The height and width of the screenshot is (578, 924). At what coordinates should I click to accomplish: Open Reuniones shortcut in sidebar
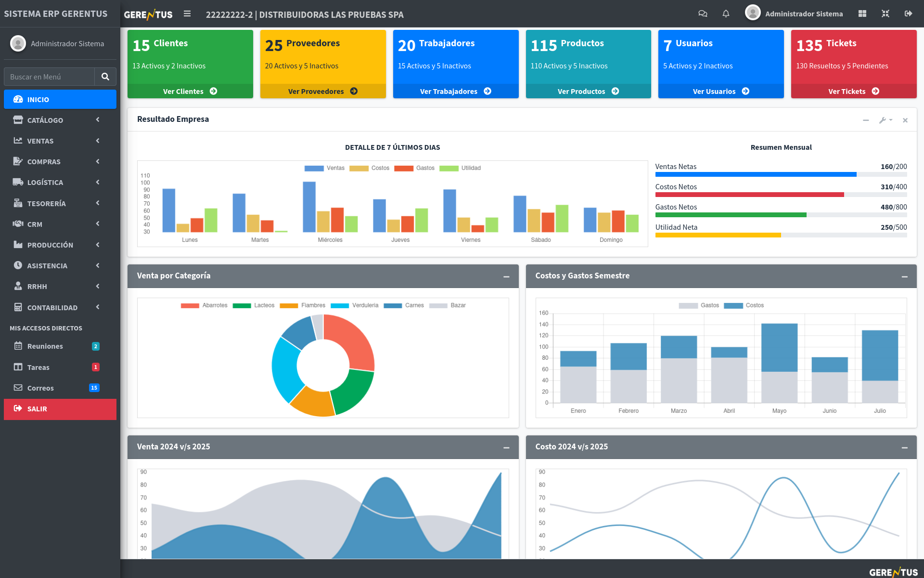click(45, 346)
